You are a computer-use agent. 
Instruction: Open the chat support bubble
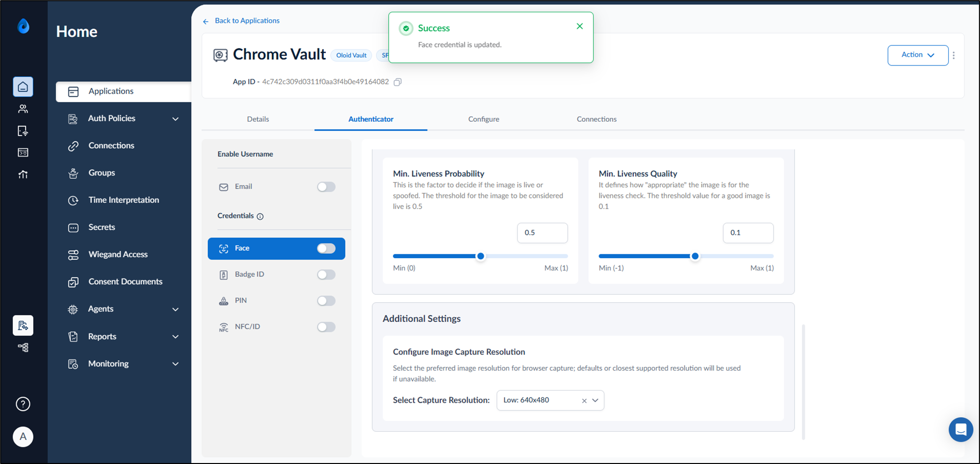(961, 430)
